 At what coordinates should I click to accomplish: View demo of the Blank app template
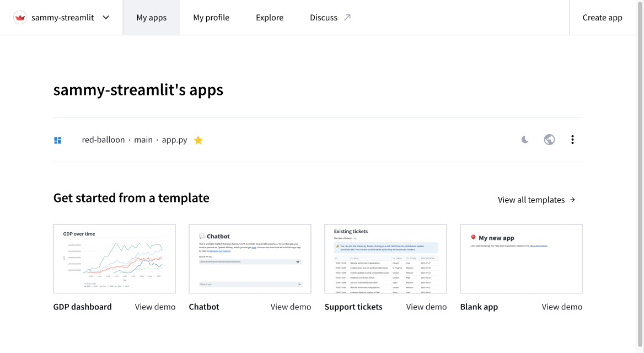point(562,307)
